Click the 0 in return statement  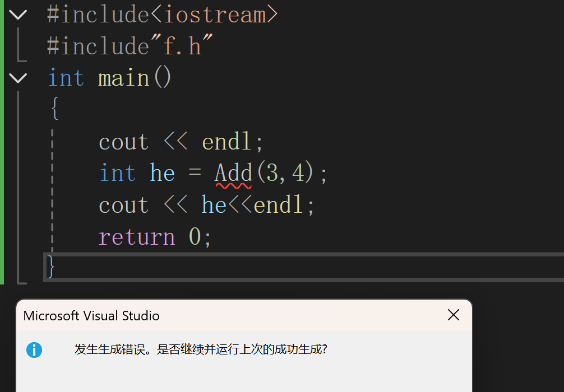point(195,237)
